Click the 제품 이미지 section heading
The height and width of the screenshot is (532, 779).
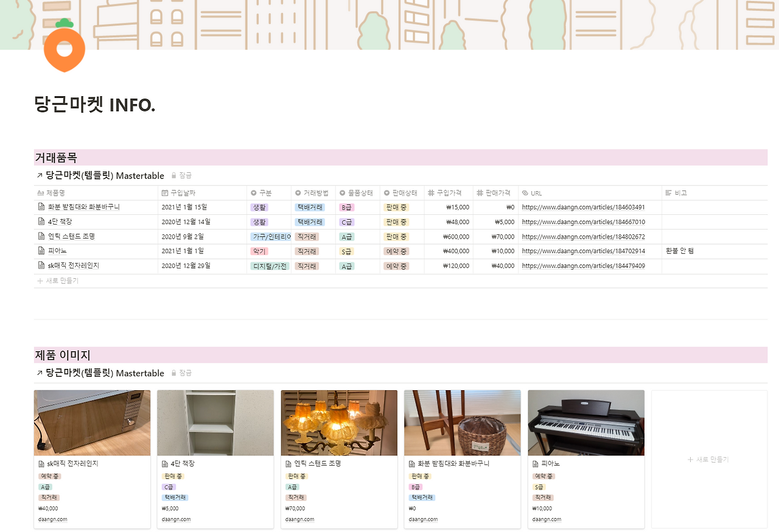click(63, 355)
